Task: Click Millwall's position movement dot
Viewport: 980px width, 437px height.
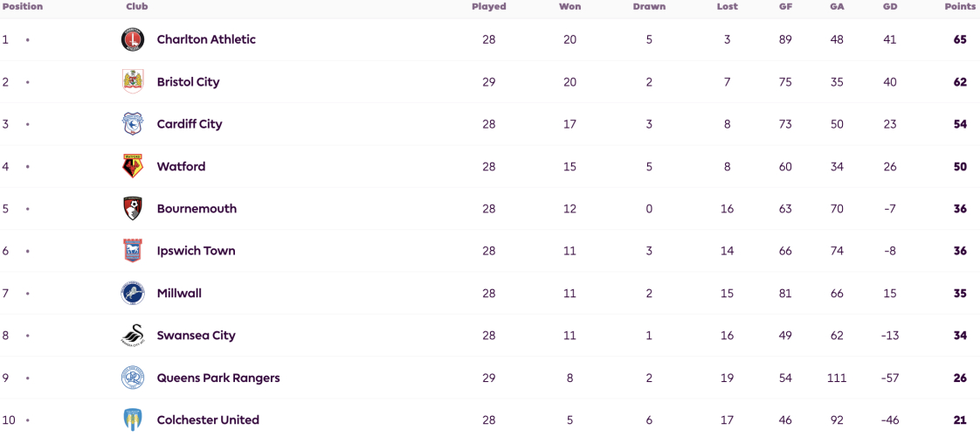Action: (27, 293)
